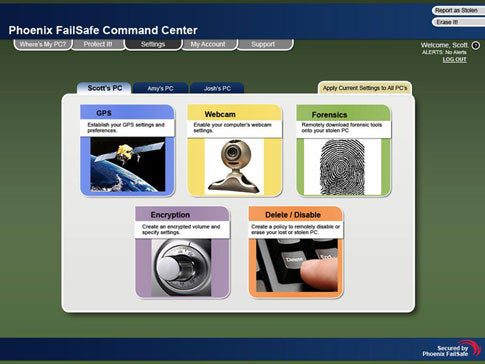Screen dimensions: 485x364
Task: Switch to Josh's PC tab
Action: tap(217, 88)
